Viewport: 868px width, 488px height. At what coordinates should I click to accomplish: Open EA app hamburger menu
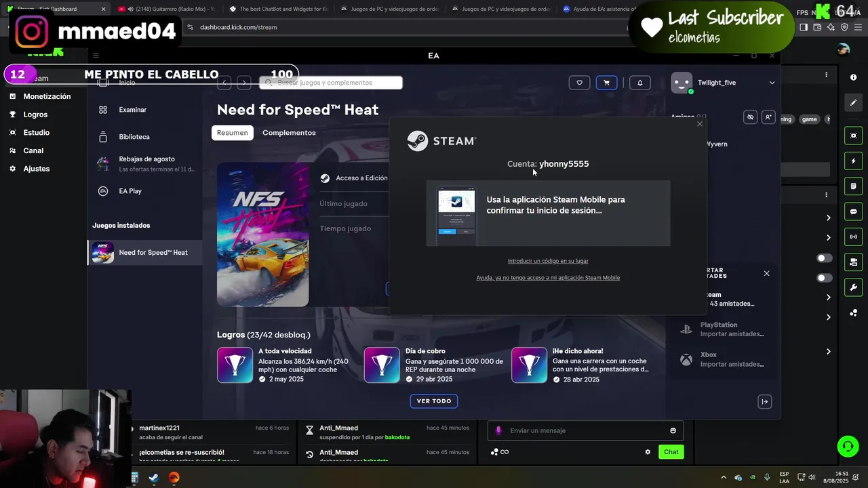click(x=96, y=56)
